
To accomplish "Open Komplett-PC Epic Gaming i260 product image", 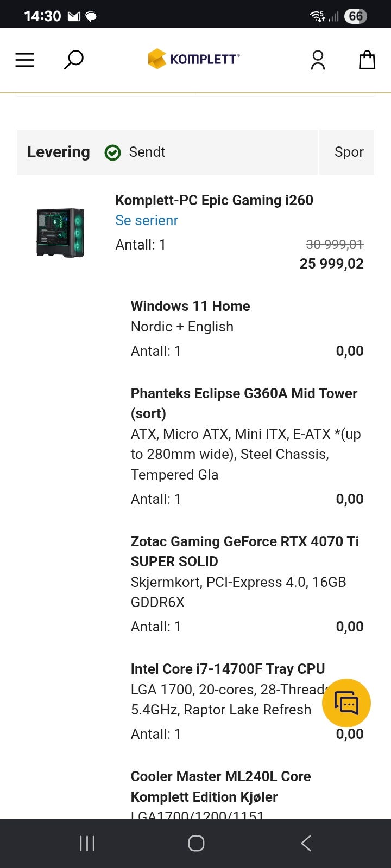I will (x=60, y=232).
